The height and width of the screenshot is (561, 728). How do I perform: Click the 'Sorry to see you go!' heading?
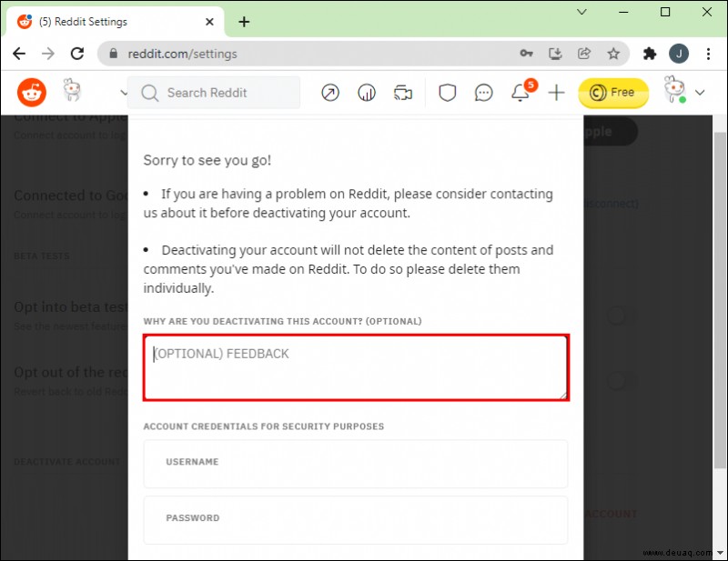coord(207,160)
